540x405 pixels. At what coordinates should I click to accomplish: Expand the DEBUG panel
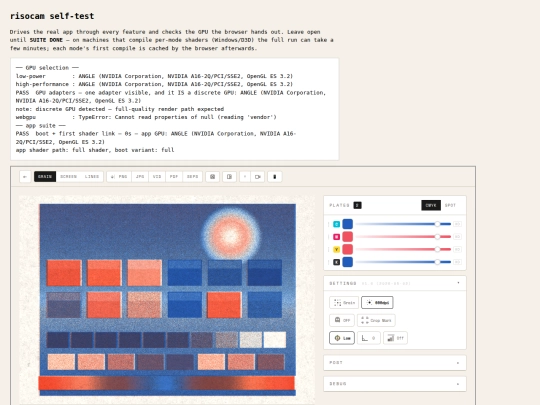pyautogui.click(x=395, y=384)
